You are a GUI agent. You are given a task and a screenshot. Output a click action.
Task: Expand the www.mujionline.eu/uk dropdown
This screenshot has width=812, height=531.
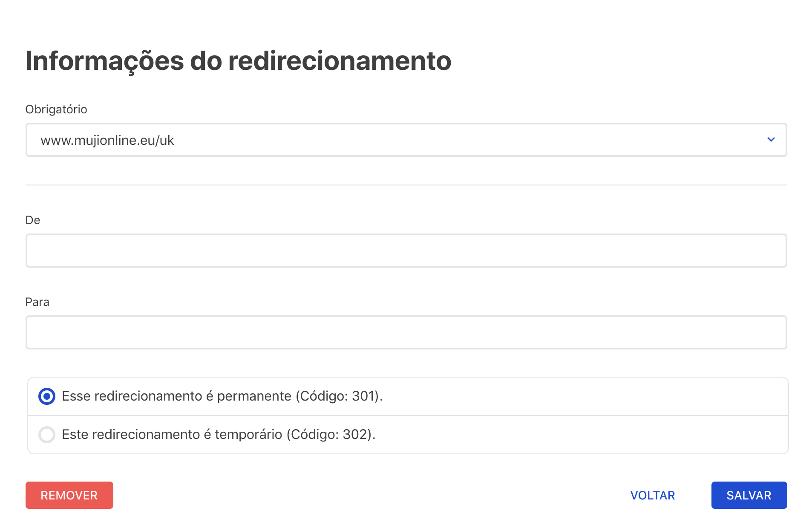[x=405, y=139]
